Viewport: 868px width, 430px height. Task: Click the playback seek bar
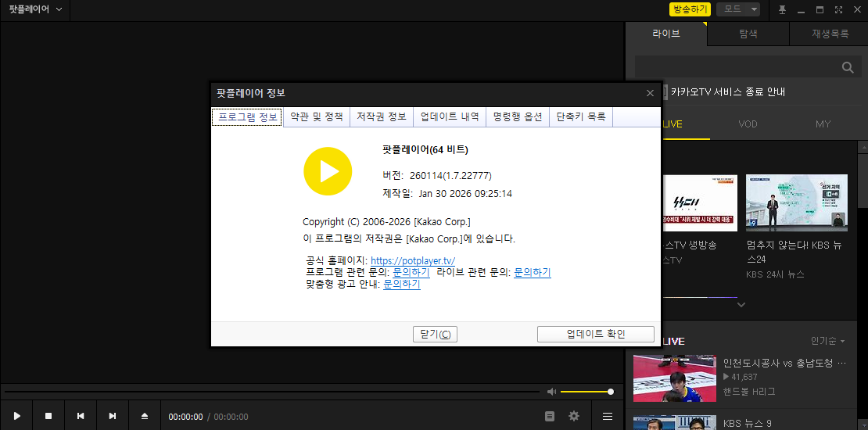tap(272, 392)
